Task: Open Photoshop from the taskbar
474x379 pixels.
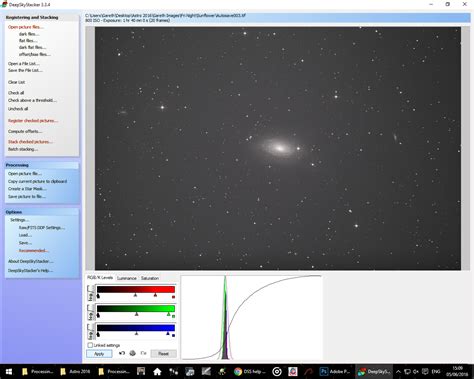Action: click(335, 371)
